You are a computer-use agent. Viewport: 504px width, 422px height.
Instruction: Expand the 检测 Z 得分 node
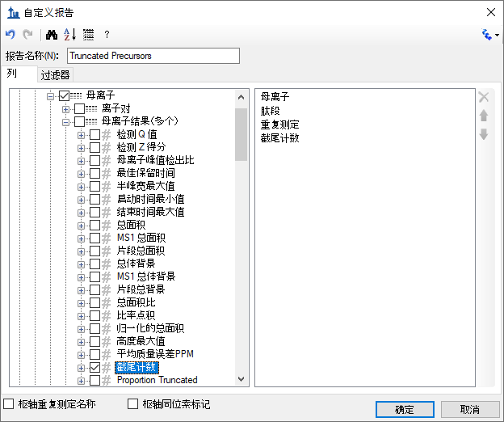coord(81,148)
